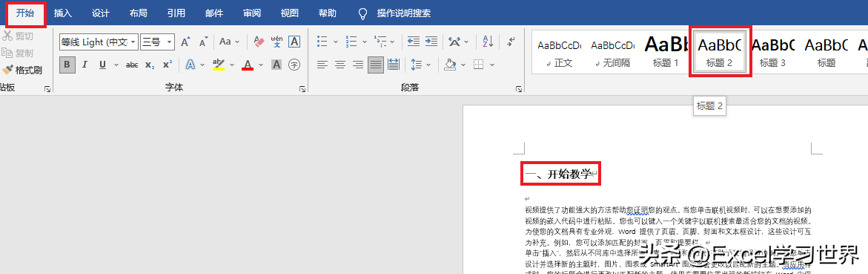
Task: Expand font color dropdown arrow
Action: point(261,65)
